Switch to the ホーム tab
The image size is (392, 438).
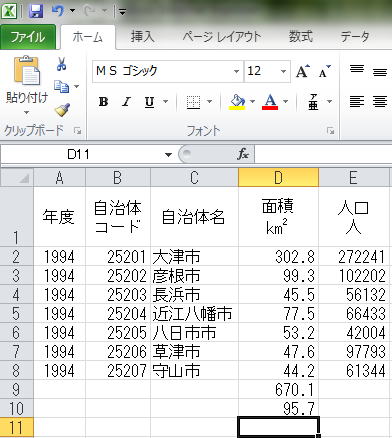88,37
